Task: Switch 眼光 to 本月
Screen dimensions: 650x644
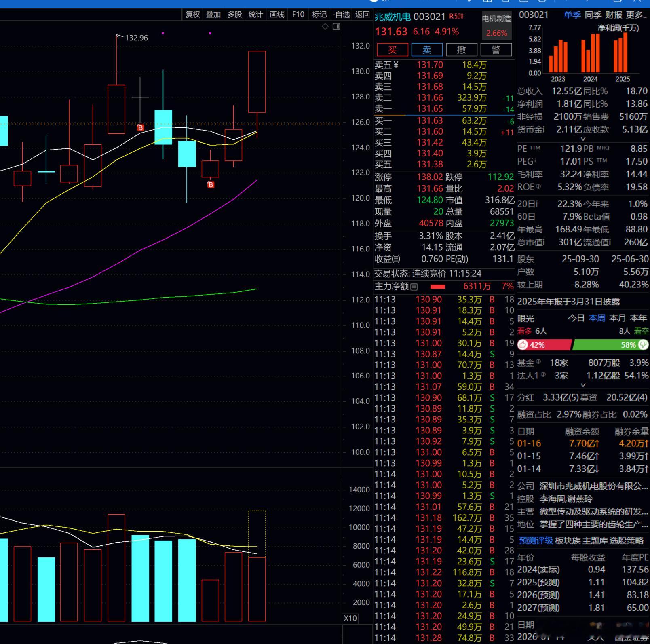Action: 618,318
